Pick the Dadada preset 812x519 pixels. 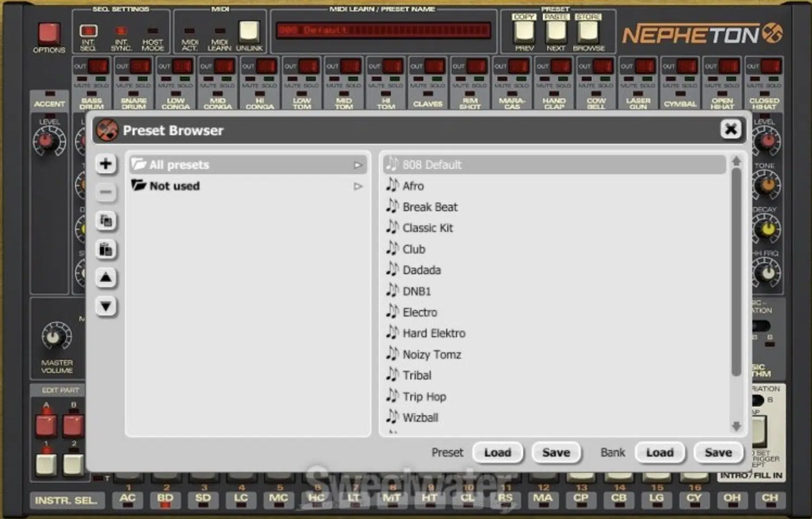click(x=555, y=270)
